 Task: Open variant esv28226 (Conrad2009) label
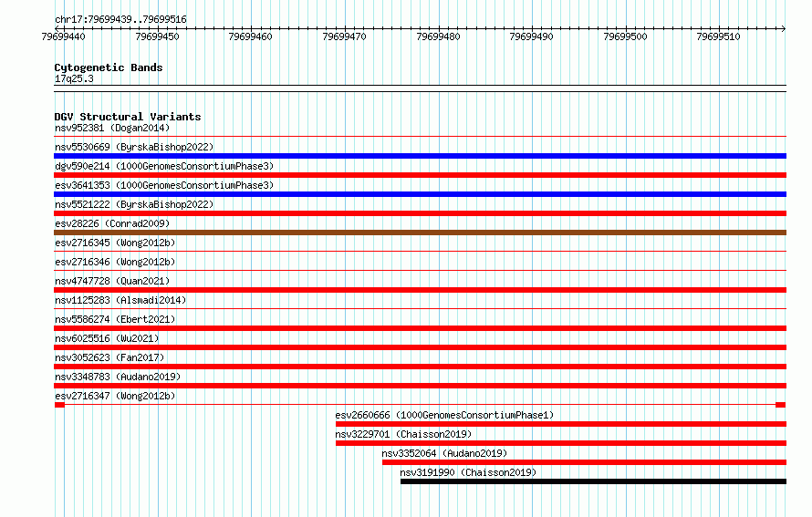point(112,223)
